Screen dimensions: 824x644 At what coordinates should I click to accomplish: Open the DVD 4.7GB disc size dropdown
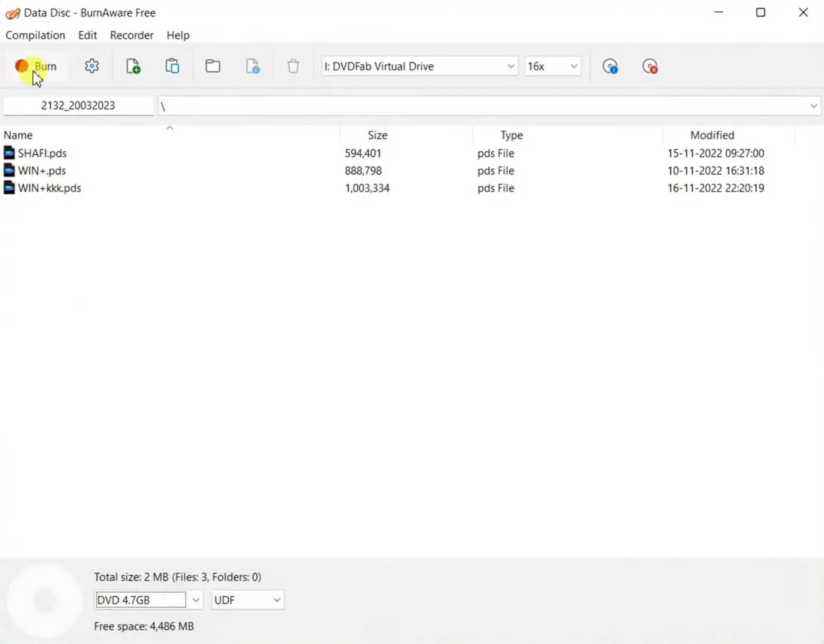tap(149, 600)
